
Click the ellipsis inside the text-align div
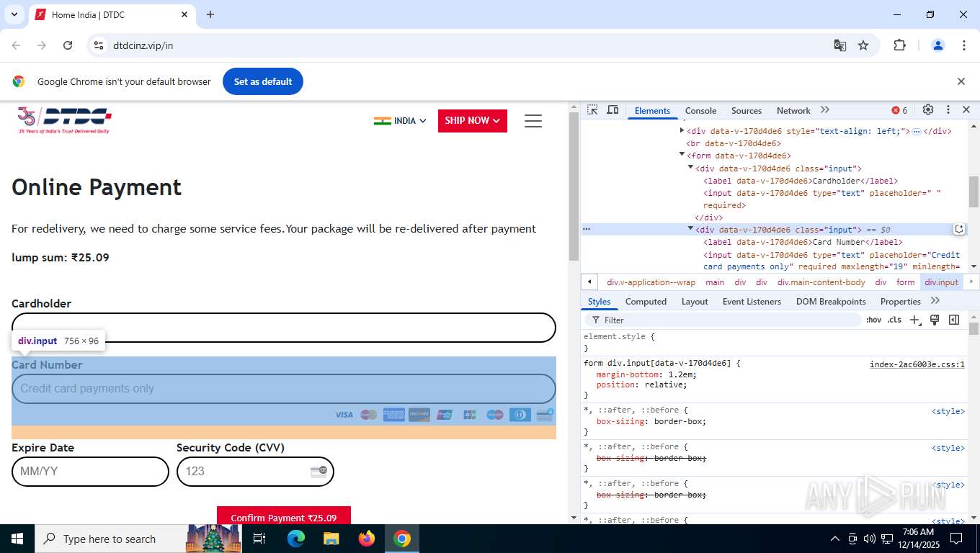coord(917,132)
